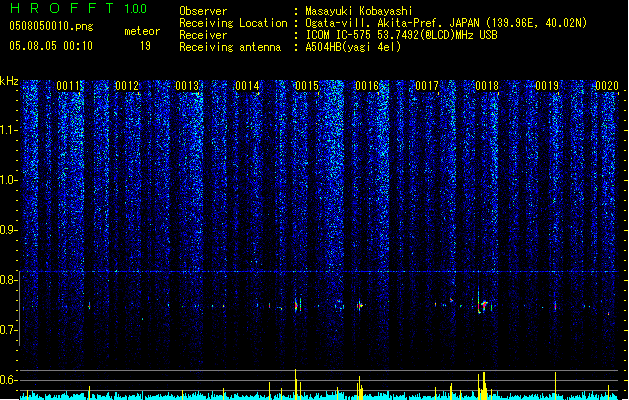Click the 'Observer' field label
Image resolution: width=629 pixels, height=400 pixels.
(203, 11)
